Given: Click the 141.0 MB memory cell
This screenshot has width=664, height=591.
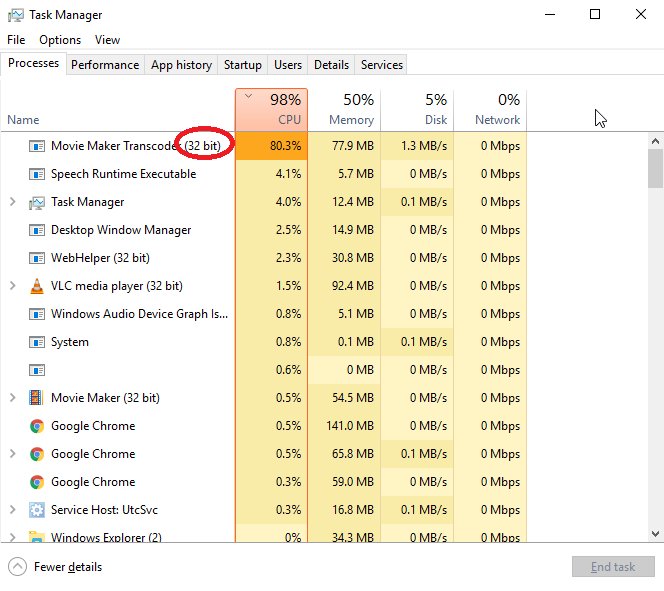Looking at the screenshot, I should [x=344, y=426].
